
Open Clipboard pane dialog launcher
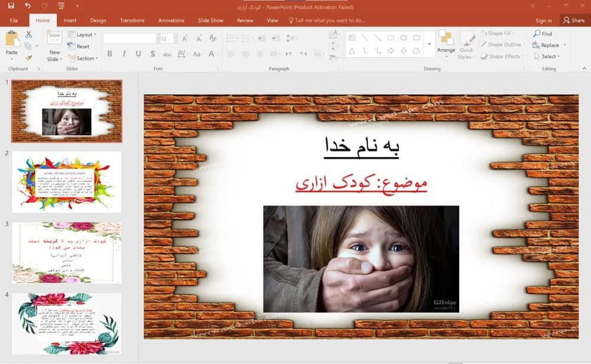pos(38,69)
